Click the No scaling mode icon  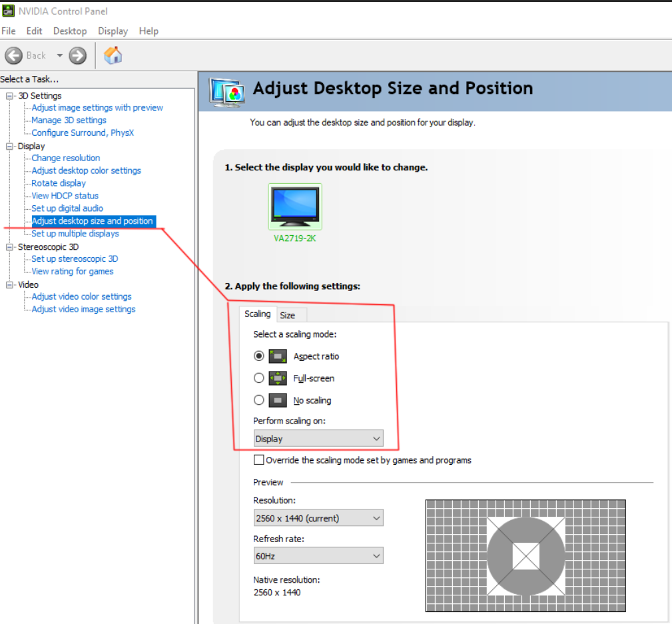(x=277, y=400)
